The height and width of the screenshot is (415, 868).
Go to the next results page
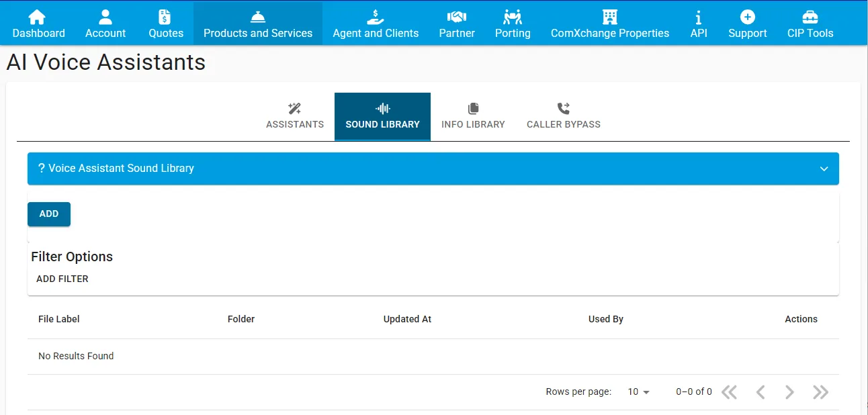[x=790, y=392]
